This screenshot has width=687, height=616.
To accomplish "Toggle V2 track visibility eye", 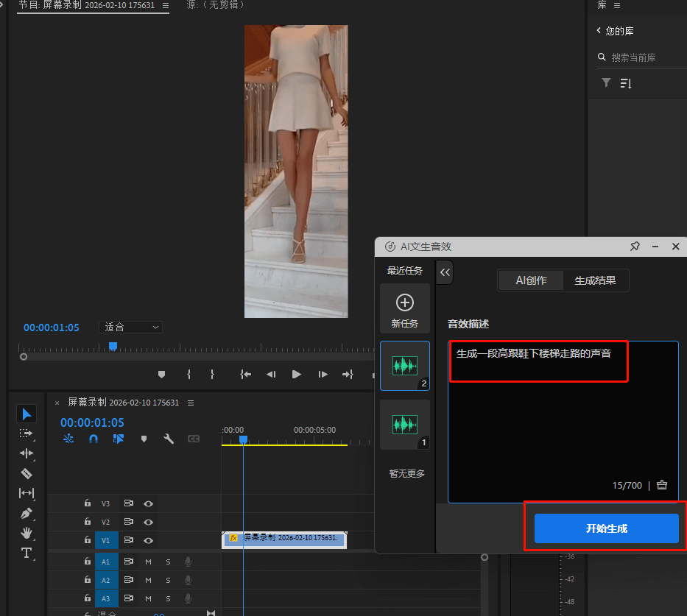I will click(149, 522).
